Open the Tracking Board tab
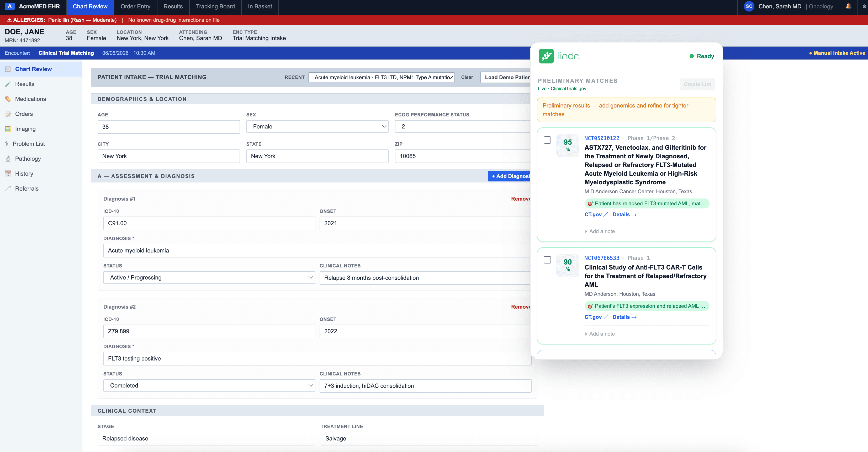868x452 pixels. coord(215,7)
